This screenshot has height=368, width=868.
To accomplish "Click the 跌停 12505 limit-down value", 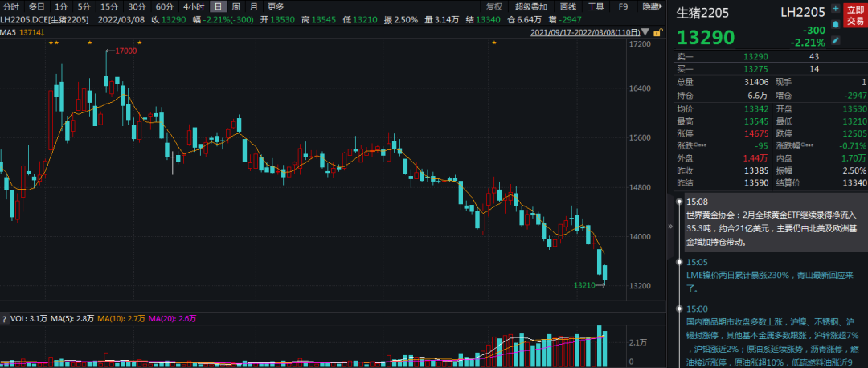I will [x=854, y=133].
